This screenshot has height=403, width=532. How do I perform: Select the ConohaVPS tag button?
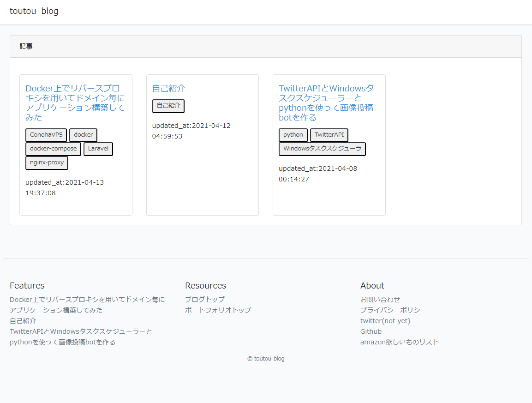click(x=46, y=135)
